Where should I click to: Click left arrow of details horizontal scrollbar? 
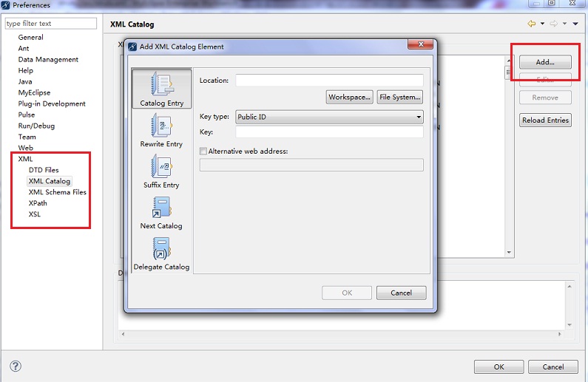[x=123, y=334]
